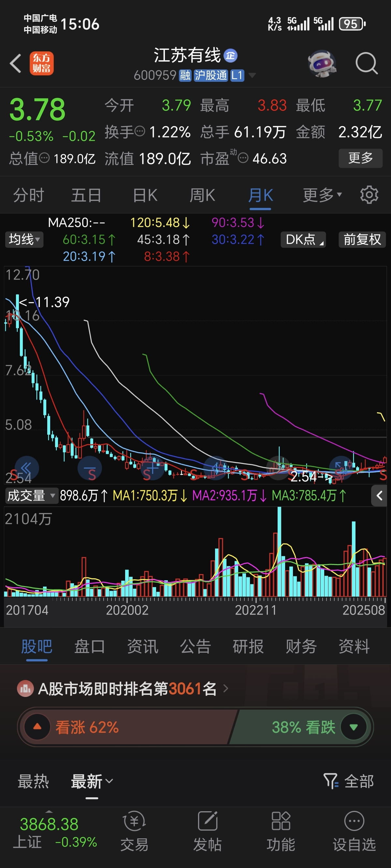The width and height of the screenshot is (391, 868).
Task: Switch to 分时 chart tab
Action: [29, 195]
